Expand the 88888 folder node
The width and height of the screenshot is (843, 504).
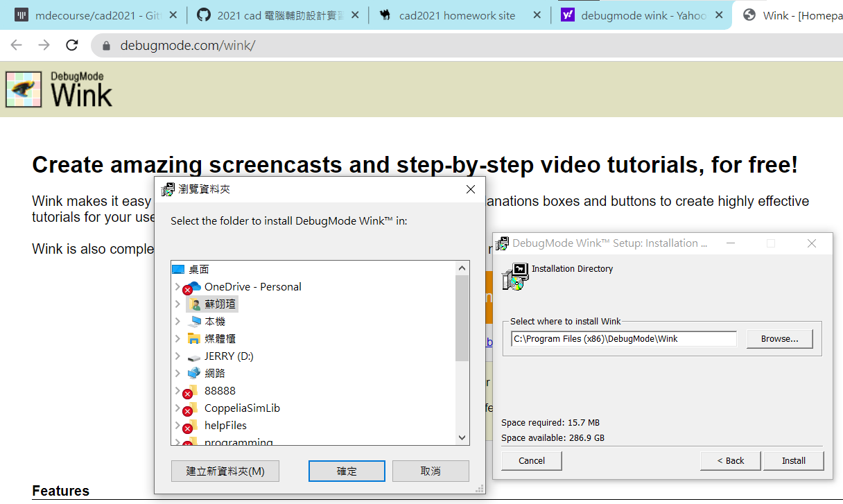(177, 390)
